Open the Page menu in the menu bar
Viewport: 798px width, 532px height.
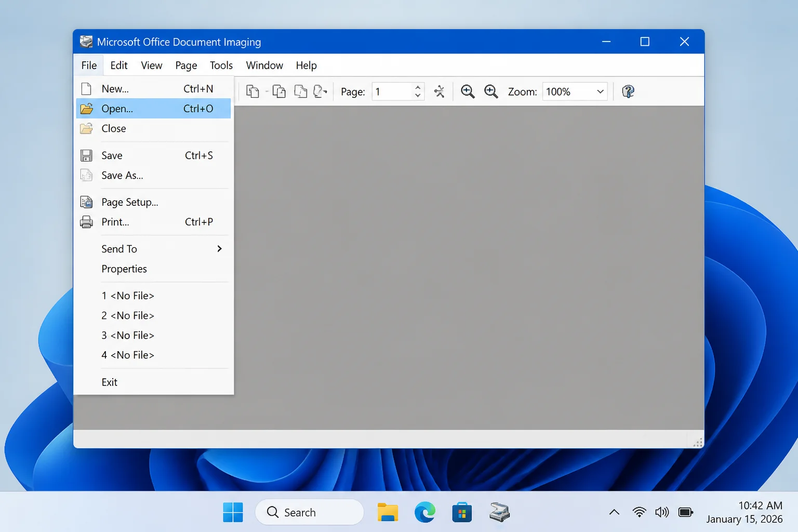click(186, 65)
